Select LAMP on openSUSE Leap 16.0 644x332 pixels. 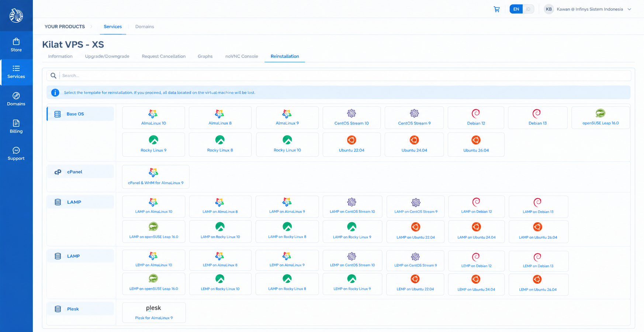click(153, 231)
